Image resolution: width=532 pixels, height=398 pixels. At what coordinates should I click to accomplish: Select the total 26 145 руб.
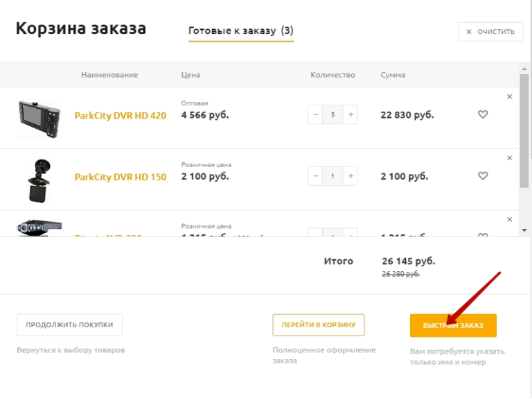[x=409, y=261]
